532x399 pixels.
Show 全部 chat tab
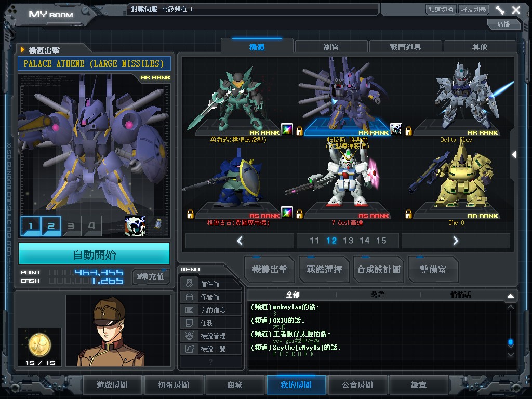(292, 295)
